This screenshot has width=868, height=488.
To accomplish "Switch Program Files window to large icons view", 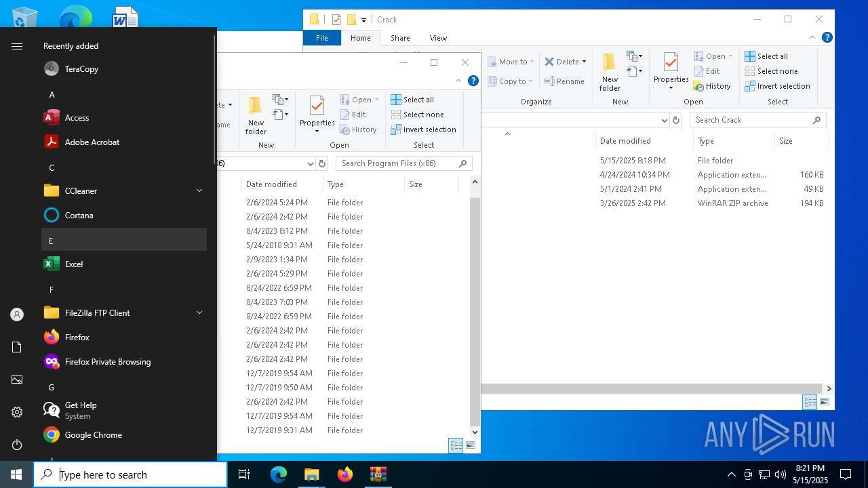I will [471, 445].
